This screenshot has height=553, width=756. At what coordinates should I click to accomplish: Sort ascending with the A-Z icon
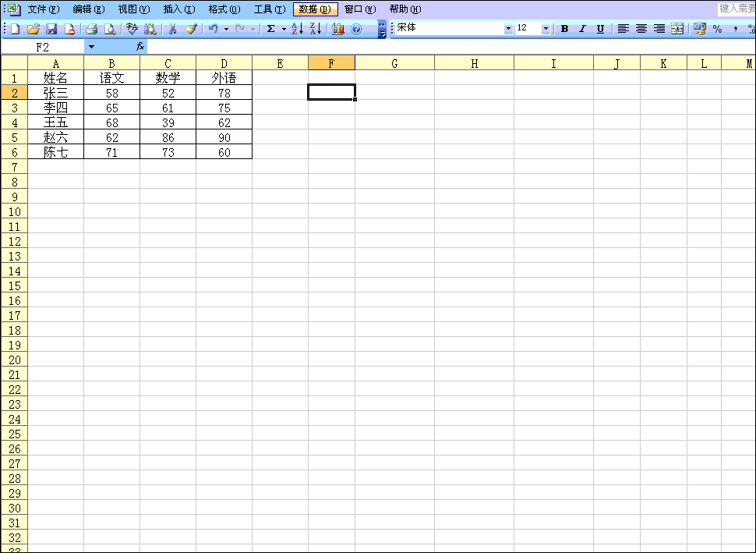point(297,29)
